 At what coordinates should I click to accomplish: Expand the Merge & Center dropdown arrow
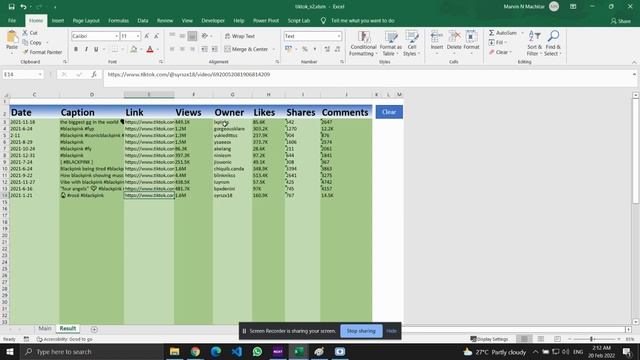(274, 49)
